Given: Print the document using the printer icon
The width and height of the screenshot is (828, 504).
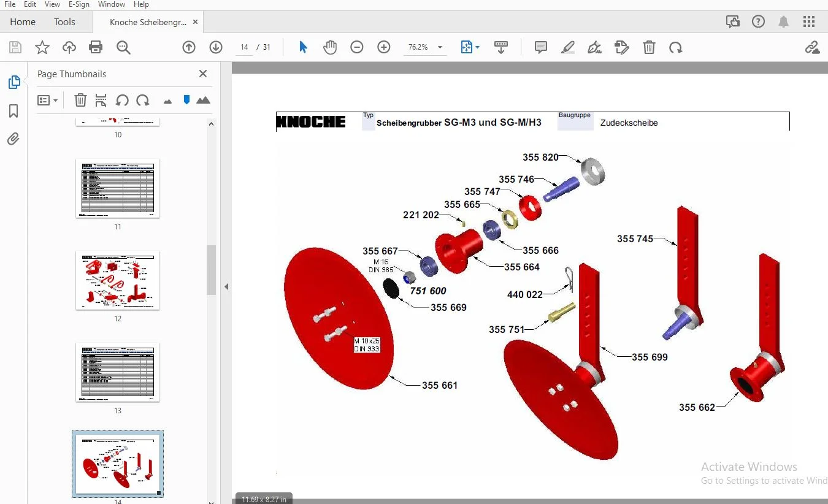Looking at the screenshot, I should [96, 47].
